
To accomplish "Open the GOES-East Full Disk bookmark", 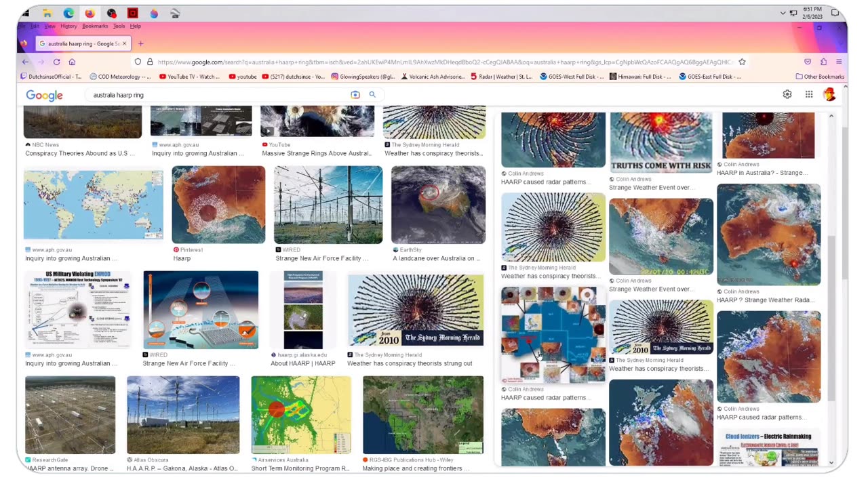I will coord(710,77).
